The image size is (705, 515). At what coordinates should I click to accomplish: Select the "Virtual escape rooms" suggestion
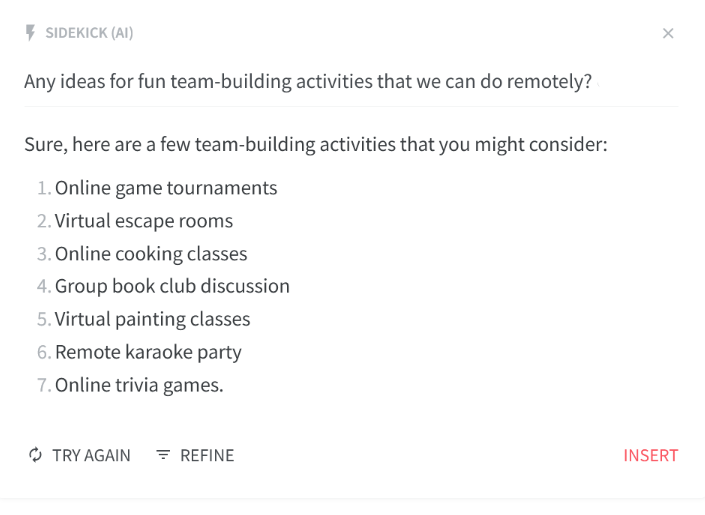144,221
